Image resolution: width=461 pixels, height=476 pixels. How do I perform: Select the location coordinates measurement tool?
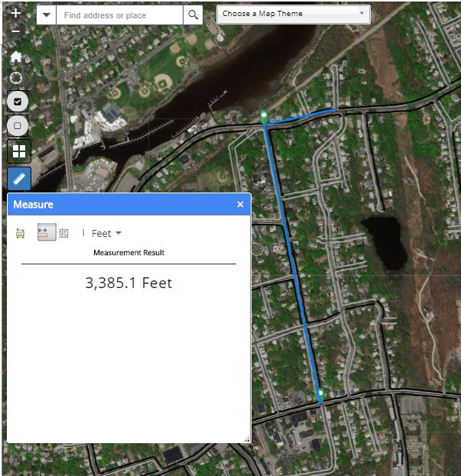[64, 233]
